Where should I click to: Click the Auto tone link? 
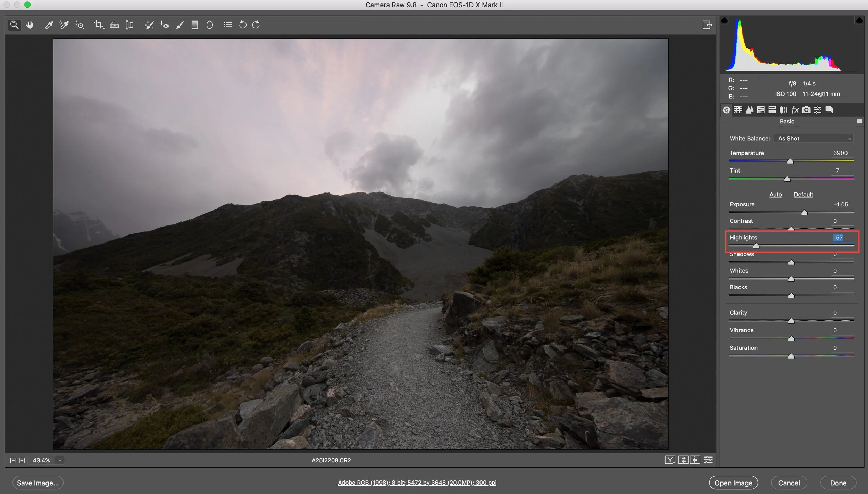[x=776, y=195]
